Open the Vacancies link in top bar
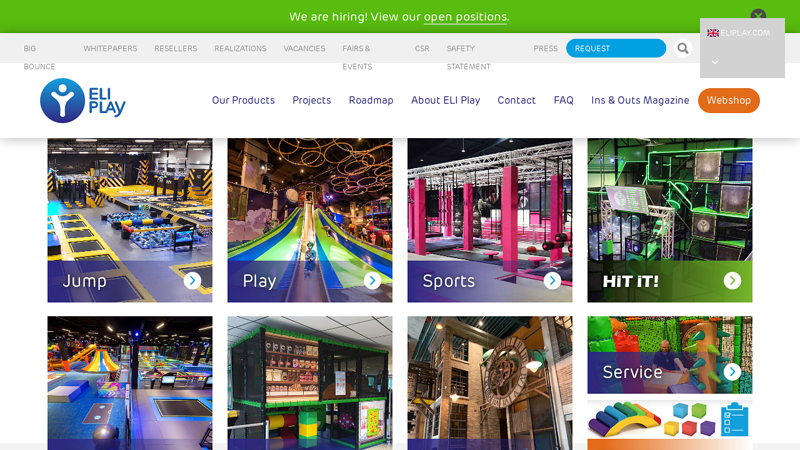 coord(304,48)
